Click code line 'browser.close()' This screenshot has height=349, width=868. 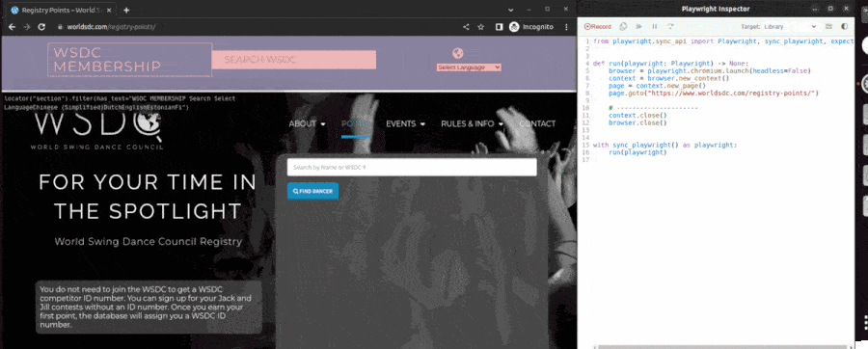click(637, 122)
